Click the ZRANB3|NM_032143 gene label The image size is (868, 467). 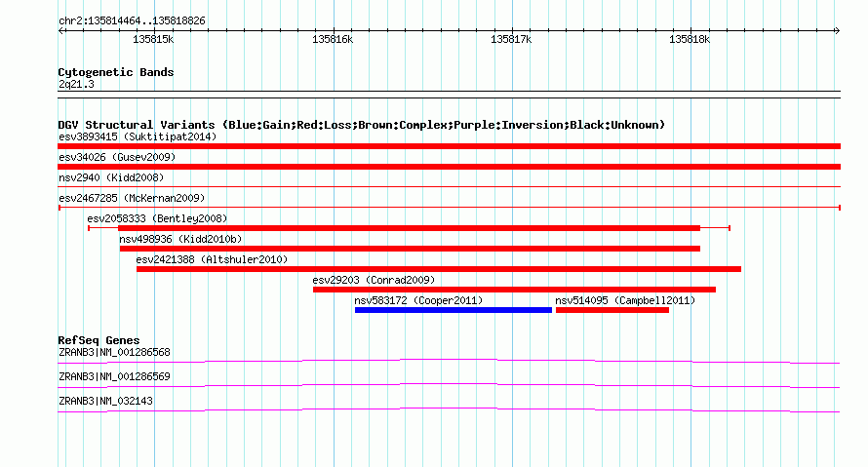click(105, 401)
